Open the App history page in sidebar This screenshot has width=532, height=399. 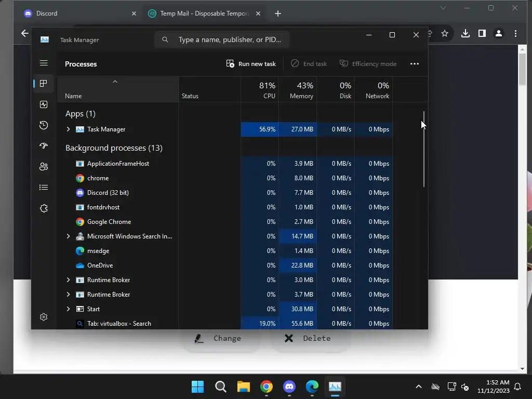click(44, 125)
